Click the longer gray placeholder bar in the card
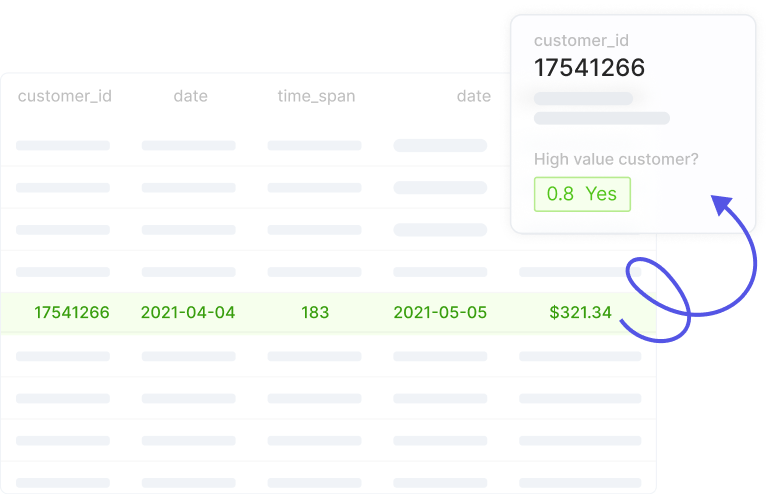Image resolution: width=773 pixels, height=494 pixels. pos(602,118)
